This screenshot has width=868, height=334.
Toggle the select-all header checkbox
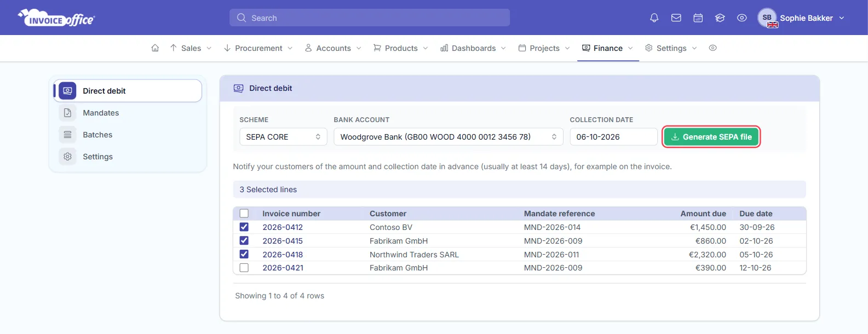pyautogui.click(x=244, y=214)
